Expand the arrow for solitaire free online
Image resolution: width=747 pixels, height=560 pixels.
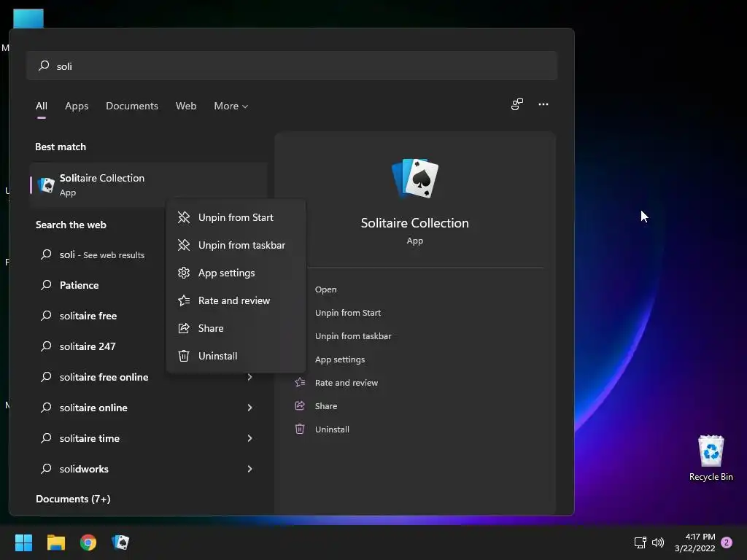pyautogui.click(x=249, y=377)
